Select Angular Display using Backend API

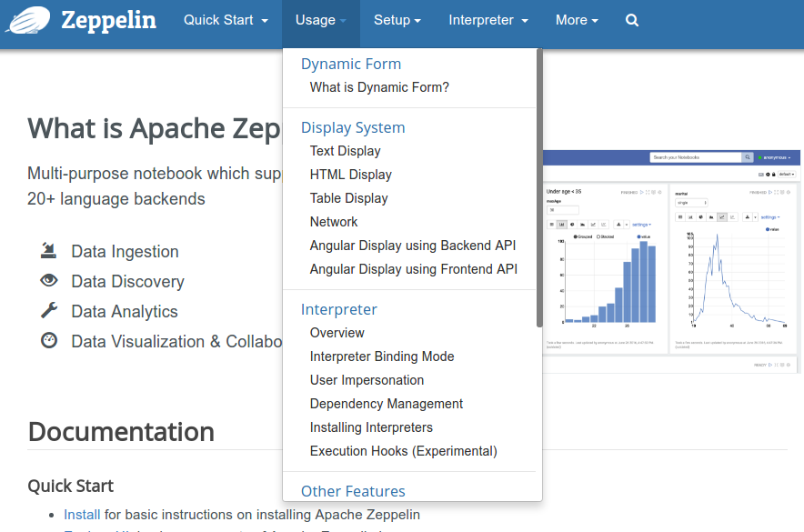pos(413,246)
